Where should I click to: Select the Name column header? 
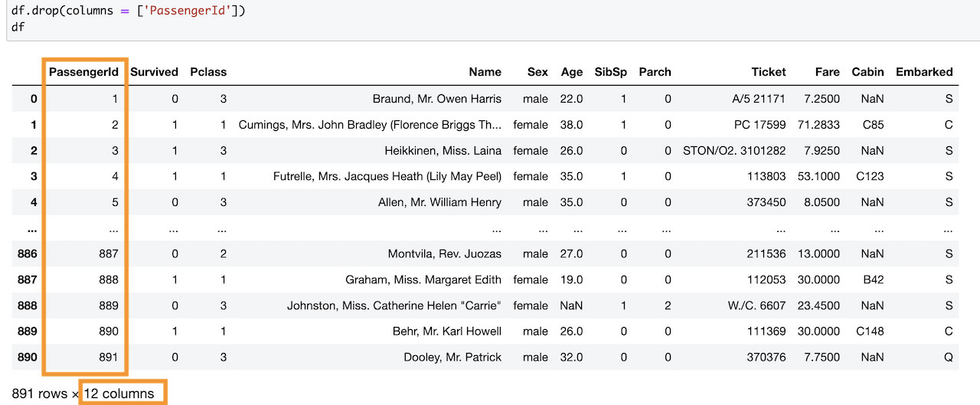point(485,72)
